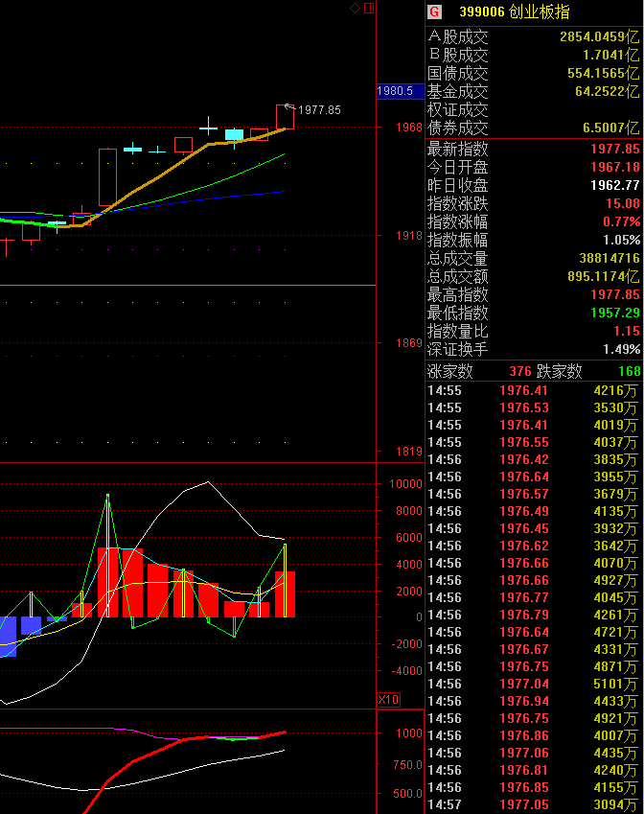The height and width of the screenshot is (814, 644).
Task: Select tick row with volume 4721万
Action: tap(533, 632)
